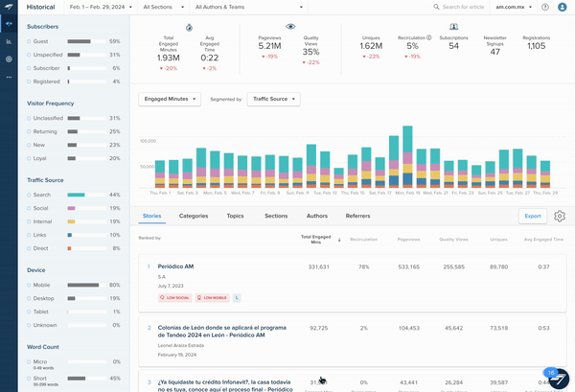Open the help question mark icon
Image resolution: width=575 pixels, height=392 pixels.
pyautogui.click(x=545, y=7)
